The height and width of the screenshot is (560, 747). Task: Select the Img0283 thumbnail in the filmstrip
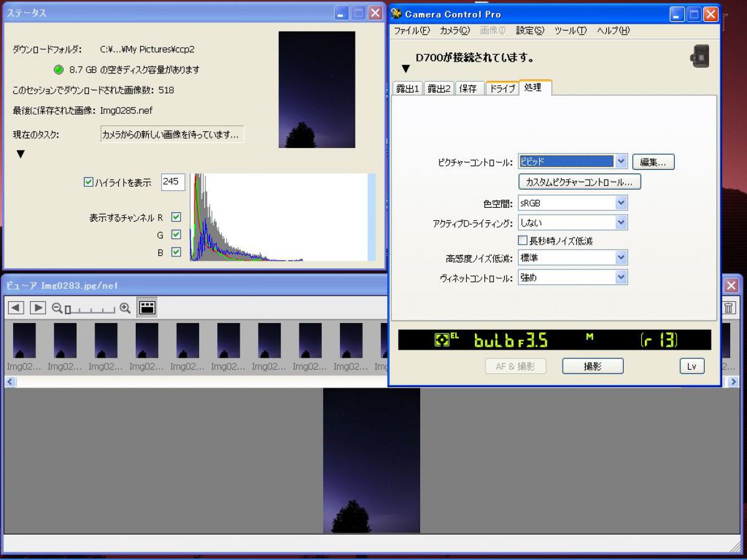[24, 340]
